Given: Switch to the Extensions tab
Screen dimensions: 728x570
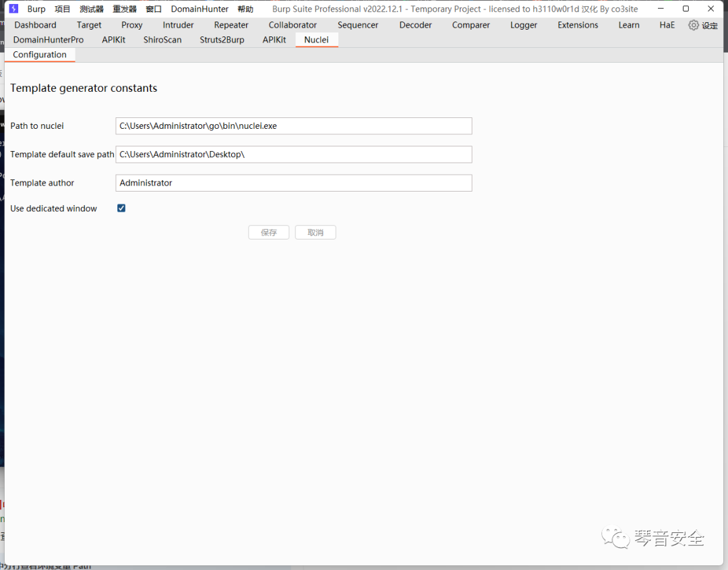Looking at the screenshot, I should (x=578, y=25).
